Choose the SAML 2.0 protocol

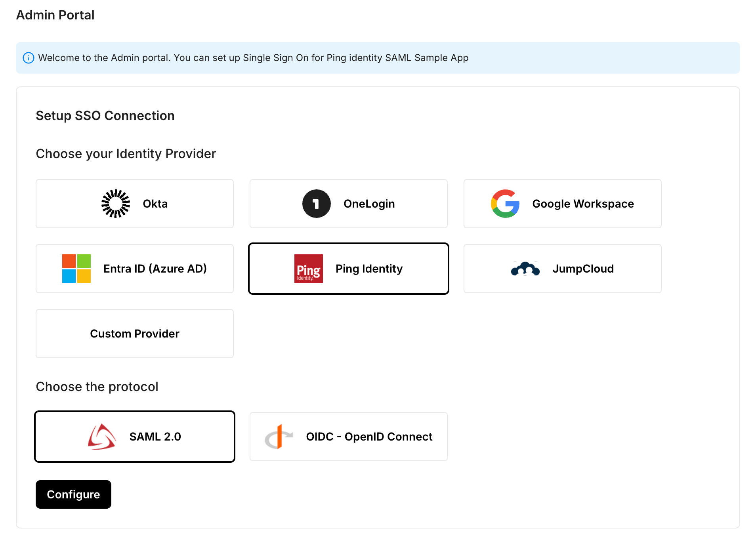[x=134, y=436]
